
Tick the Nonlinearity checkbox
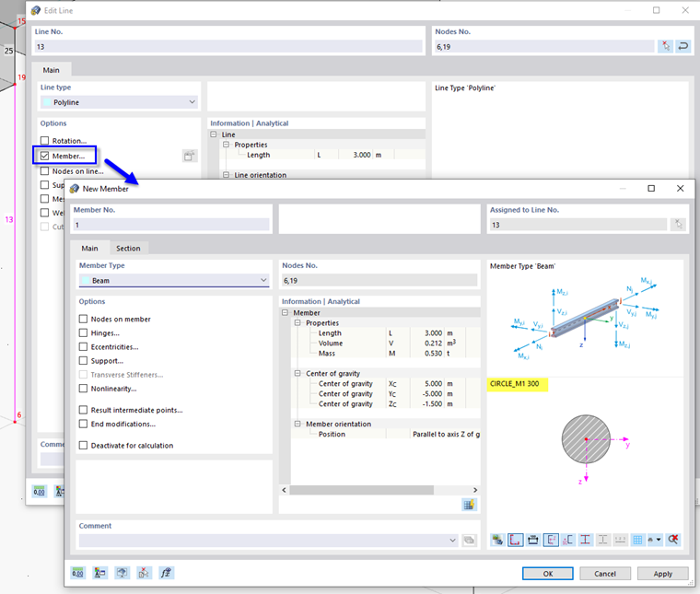(83, 389)
